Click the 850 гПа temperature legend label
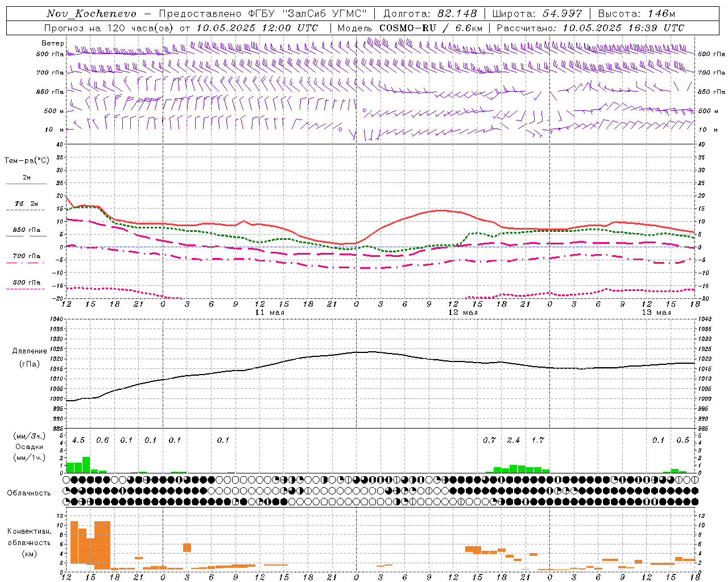Viewport: 728px width, 582px height. click(26, 230)
